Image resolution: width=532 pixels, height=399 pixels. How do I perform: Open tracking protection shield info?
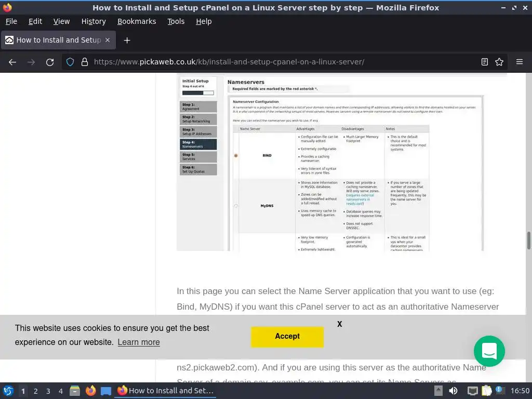(70, 62)
